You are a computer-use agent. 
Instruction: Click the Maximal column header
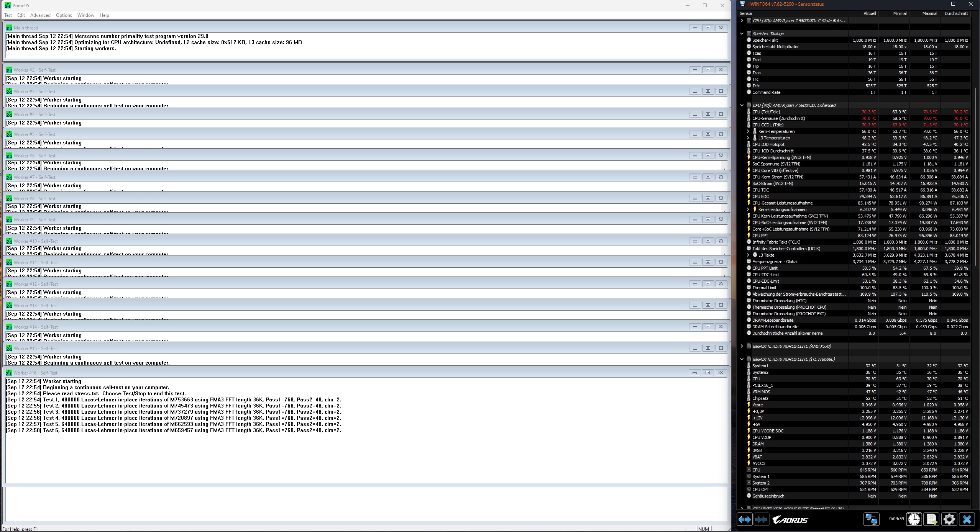(929, 13)
